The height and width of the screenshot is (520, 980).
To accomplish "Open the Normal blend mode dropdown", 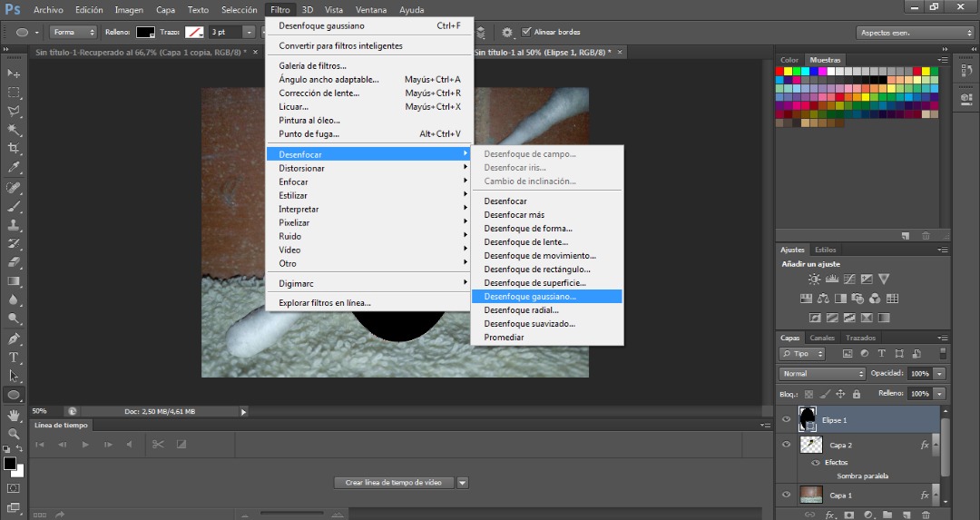I will [823, 374].
